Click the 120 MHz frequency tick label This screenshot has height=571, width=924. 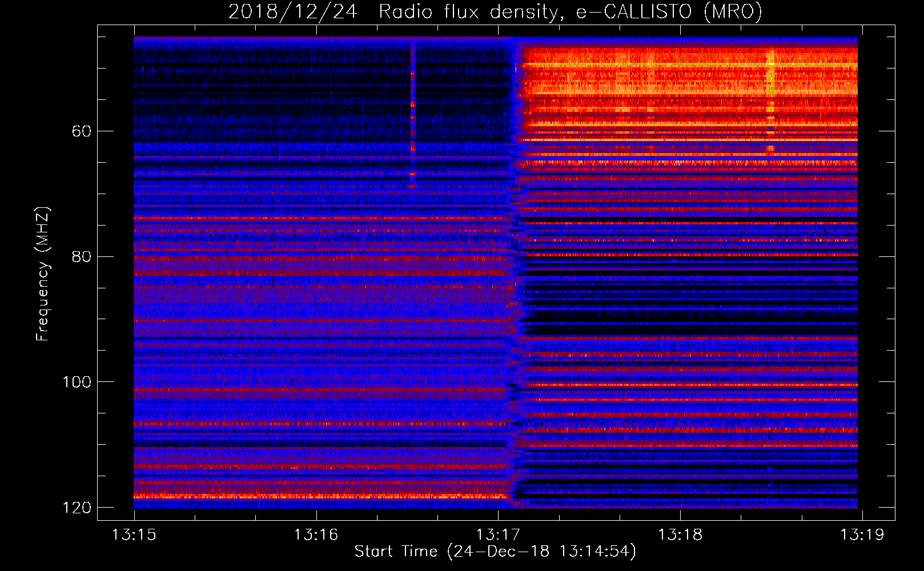(x=77, y=507)
